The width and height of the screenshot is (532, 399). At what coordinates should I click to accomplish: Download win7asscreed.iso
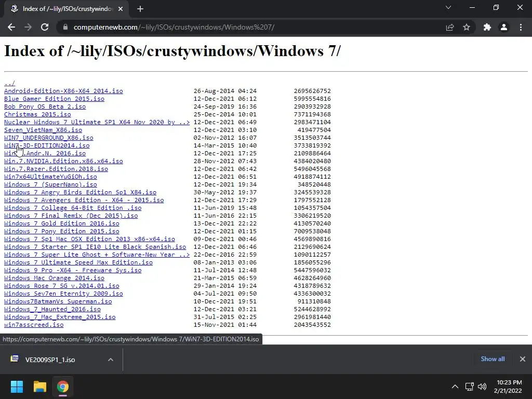tap(34, 325)
